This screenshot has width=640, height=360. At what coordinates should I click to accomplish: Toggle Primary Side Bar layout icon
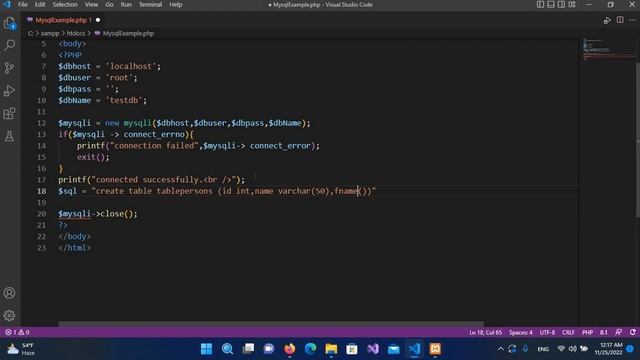pos(540,4)
